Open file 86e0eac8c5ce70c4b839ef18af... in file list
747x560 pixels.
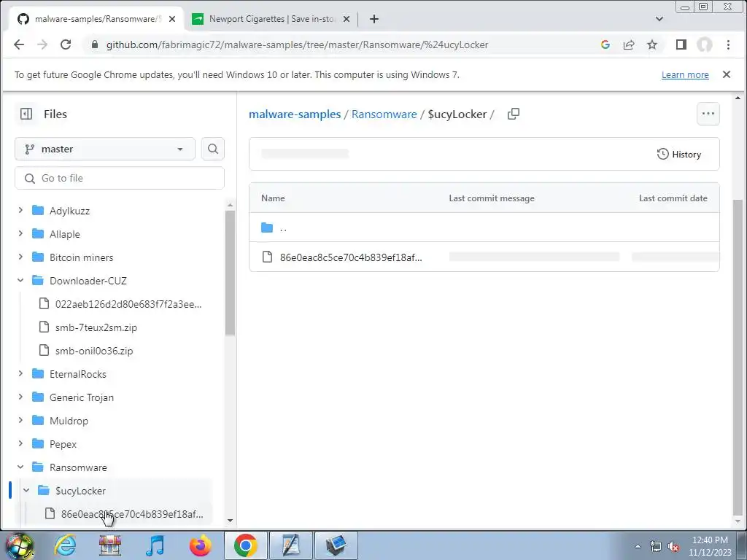click(x=351, y=257)
